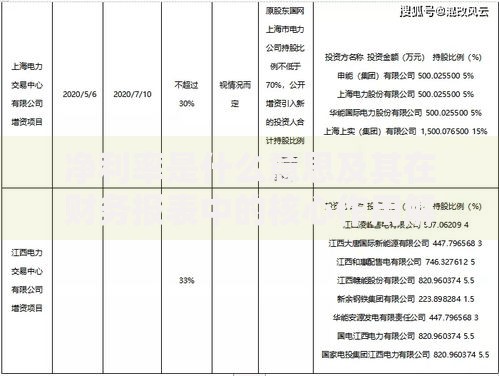Click the 上海电力股份有限公司 500.025500 row
This screenshot has height=376, width=499.
pyautogui.click(x=406, y=94)
